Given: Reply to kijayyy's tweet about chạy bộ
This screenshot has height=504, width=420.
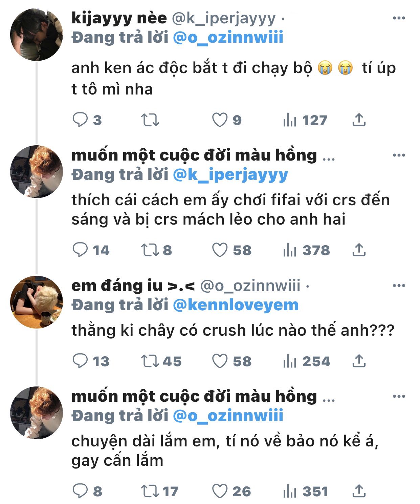Looking at the screenshot, I should click(x=80, y=120).
